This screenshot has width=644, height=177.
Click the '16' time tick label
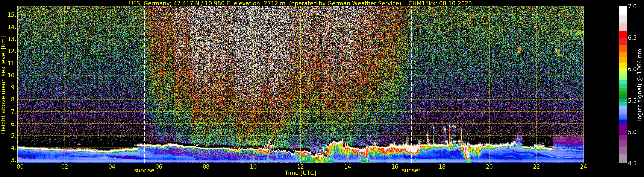[x=395, y=166]
